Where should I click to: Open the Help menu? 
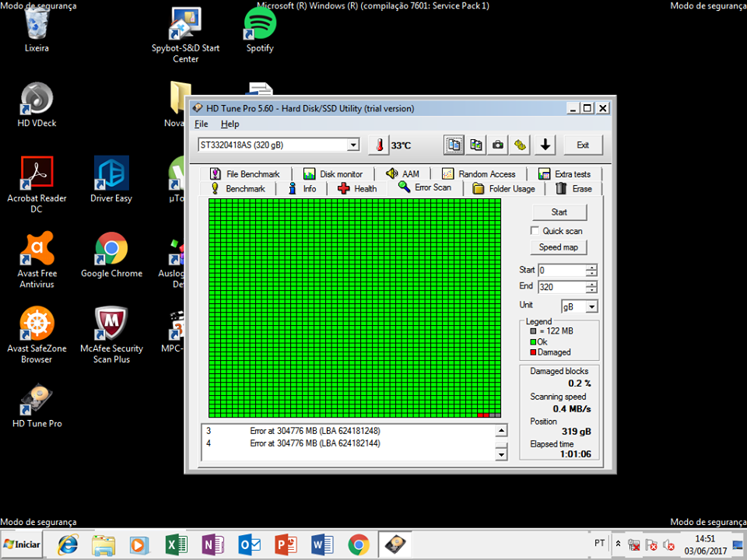pyautogui.click(x=230, y=124)
